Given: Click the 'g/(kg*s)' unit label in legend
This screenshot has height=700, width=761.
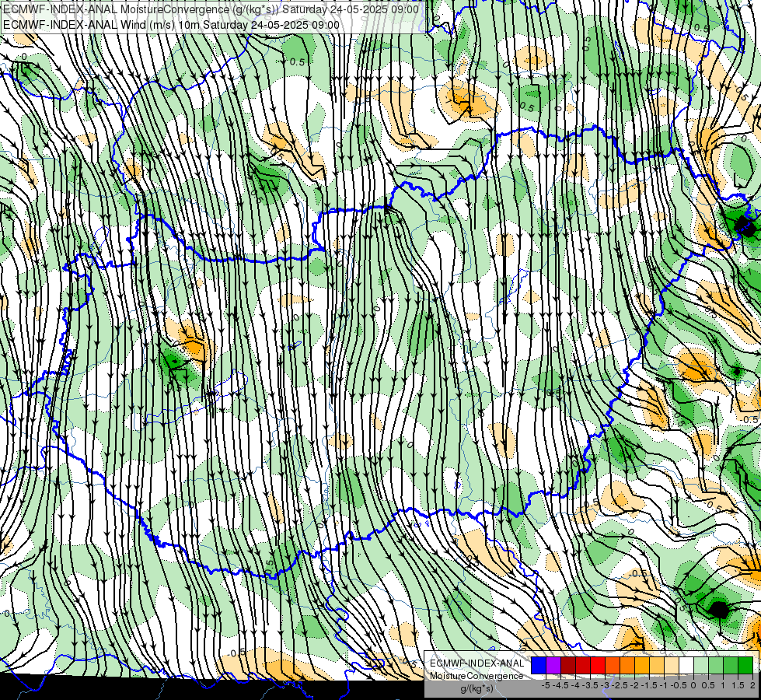Looking at the screenshot, I should (x=477, y=689).
